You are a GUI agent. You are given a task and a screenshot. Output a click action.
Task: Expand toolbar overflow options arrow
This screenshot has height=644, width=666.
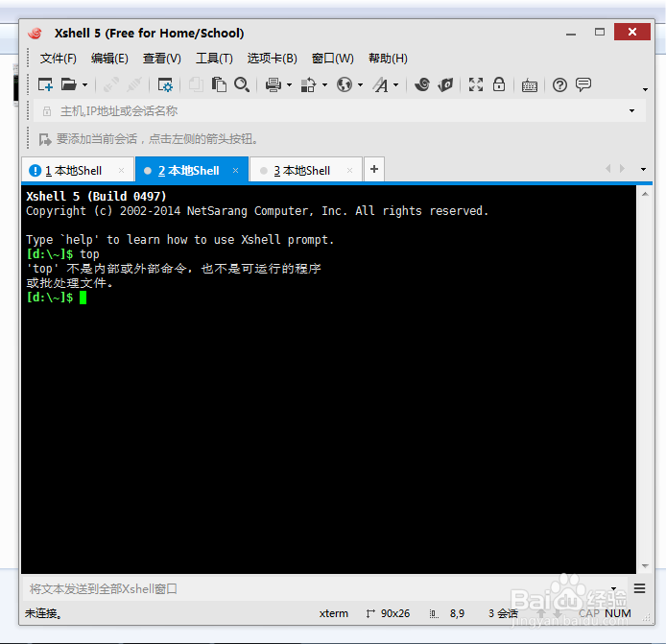tap(645, 89)
